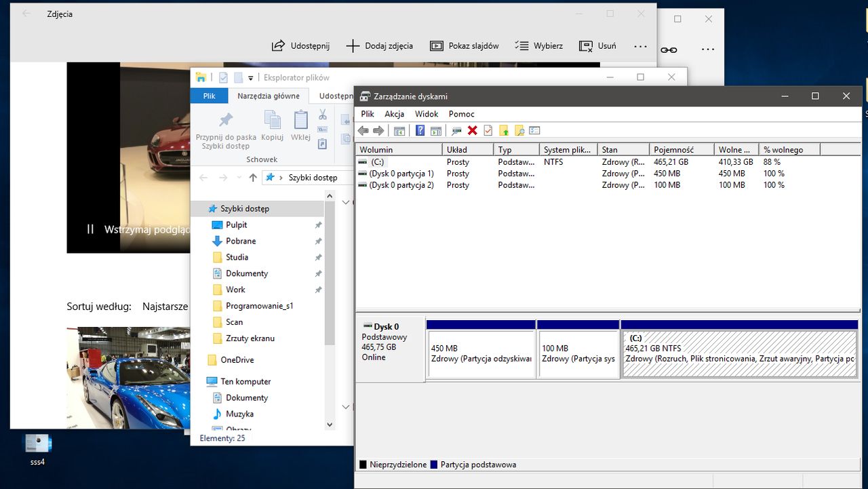Click Wybierz to select photos
This screenshot has width=868, height=489.
(538, 46)
